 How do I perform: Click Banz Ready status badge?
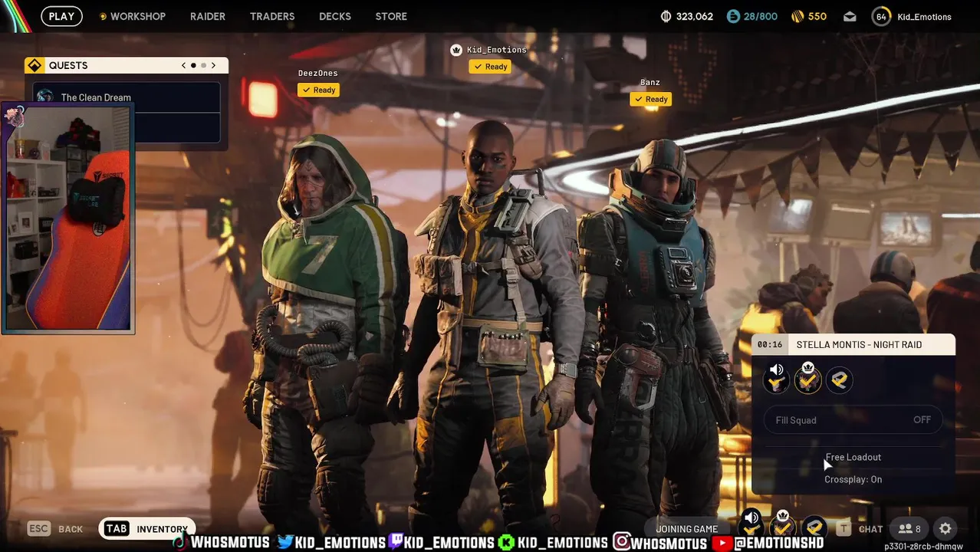pyautogui.click(x=650, y=99)
